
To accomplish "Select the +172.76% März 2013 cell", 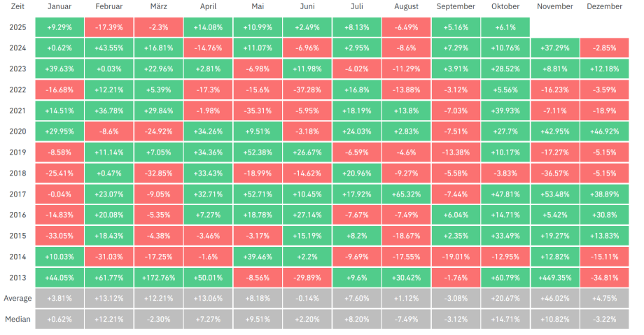I will 159,276.
